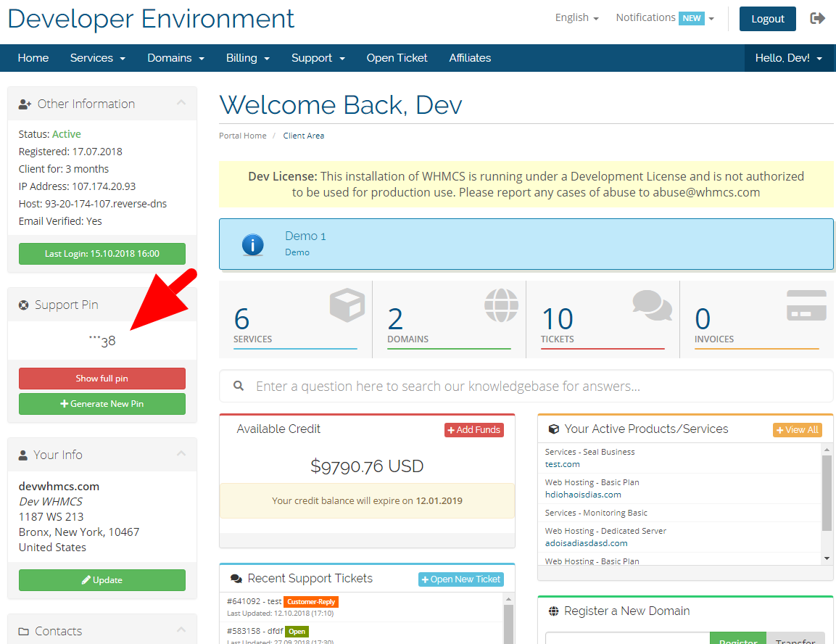836x644 pixels.
Task: Open ticket #641092 - test
Action: pyautogui.click(x=254, y=601)
